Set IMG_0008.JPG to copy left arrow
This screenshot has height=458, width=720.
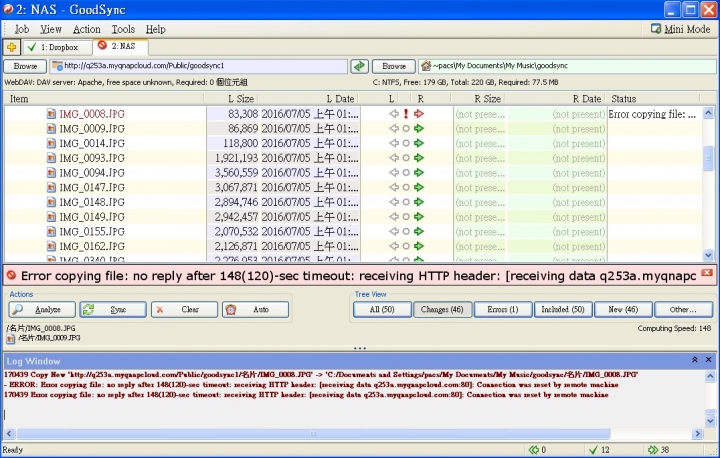click(394, 113)
